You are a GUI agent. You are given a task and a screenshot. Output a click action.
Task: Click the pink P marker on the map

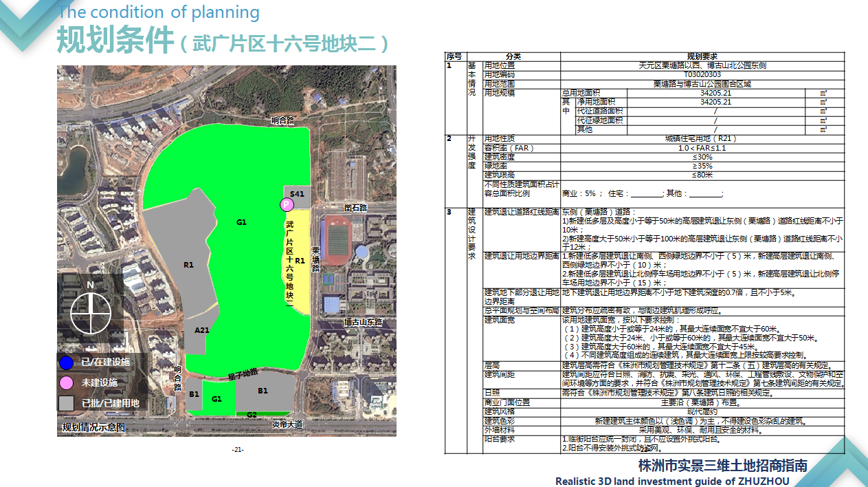point(286,204)
